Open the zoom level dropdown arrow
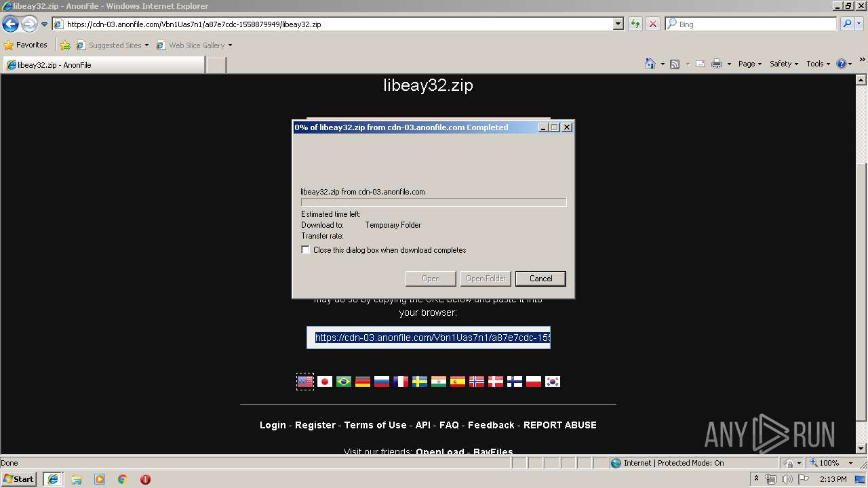The image size is (868, 488). click(850, 463)
